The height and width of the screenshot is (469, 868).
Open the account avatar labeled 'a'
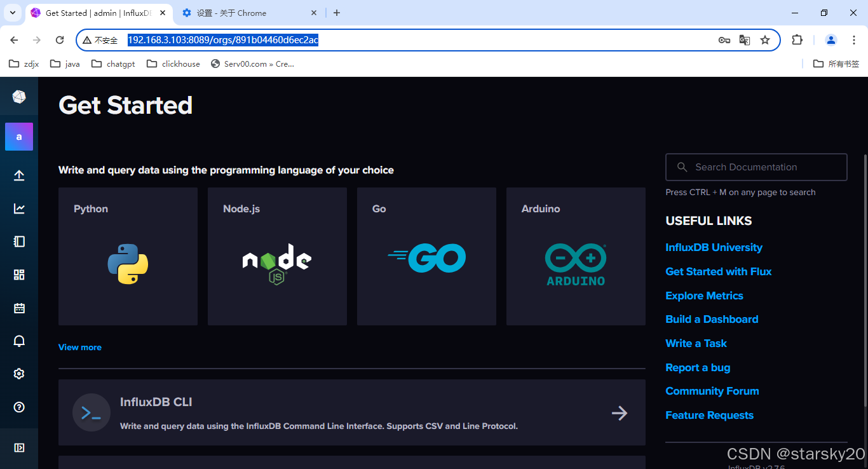[19, 137]
